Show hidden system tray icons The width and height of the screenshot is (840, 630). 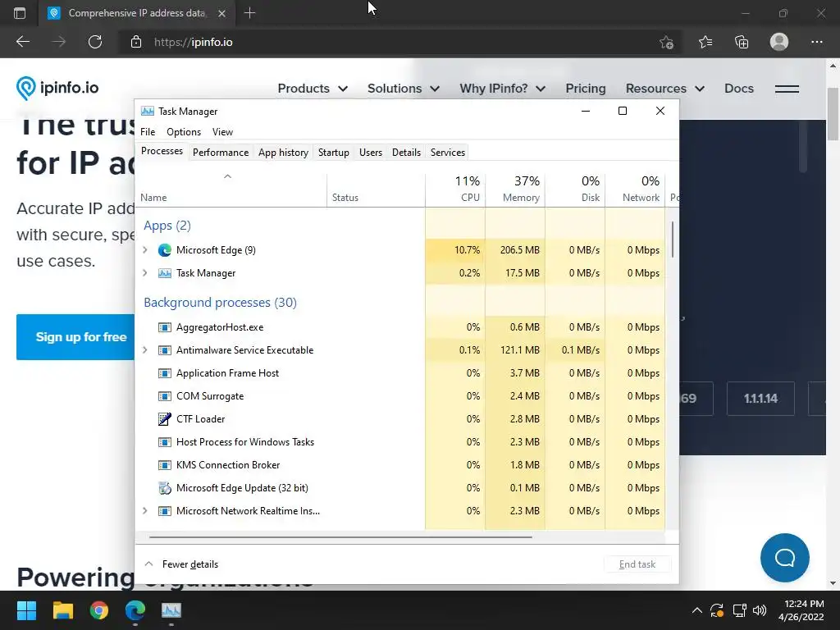tap(696, 610)
